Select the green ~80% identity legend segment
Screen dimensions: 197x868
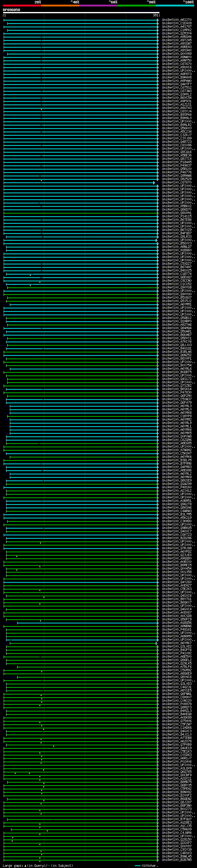pyautogui.click(x=137, y=6)
